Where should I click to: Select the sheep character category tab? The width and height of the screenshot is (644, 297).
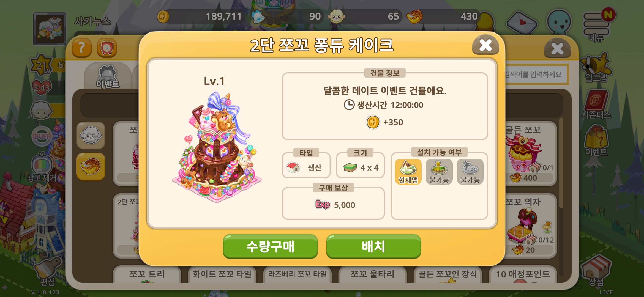pyautogui.click(x=91, y=136)
